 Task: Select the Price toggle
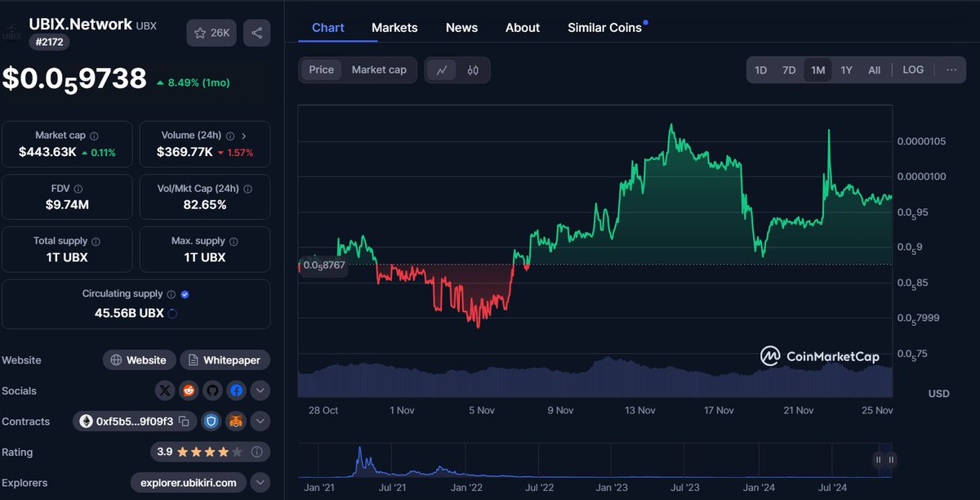[321, 70]
